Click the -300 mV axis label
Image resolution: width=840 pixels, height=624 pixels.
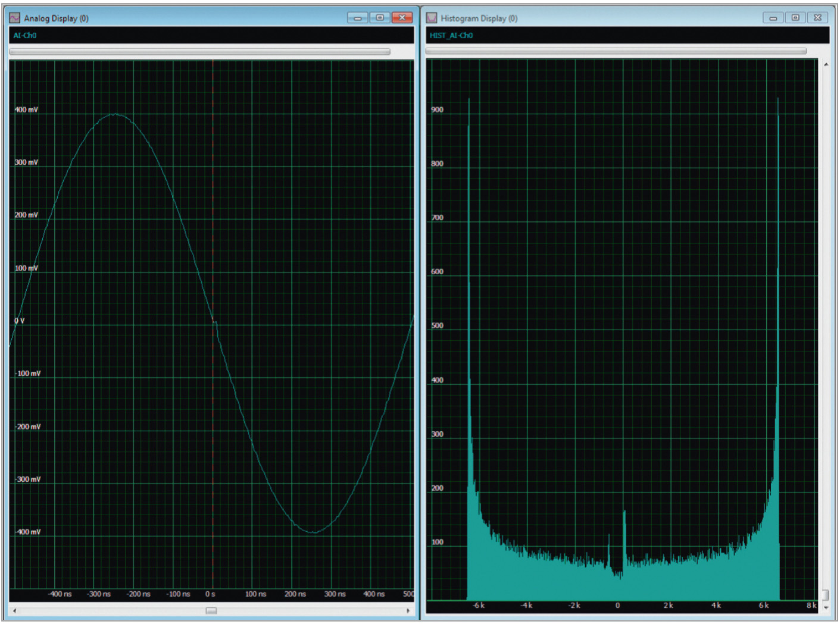coord(27,479)
